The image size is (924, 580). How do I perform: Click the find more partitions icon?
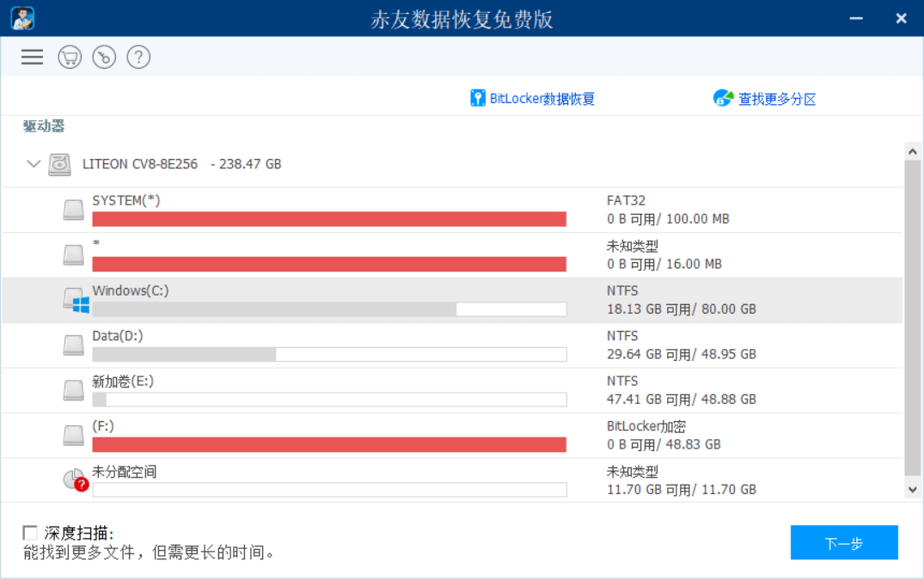723,98
